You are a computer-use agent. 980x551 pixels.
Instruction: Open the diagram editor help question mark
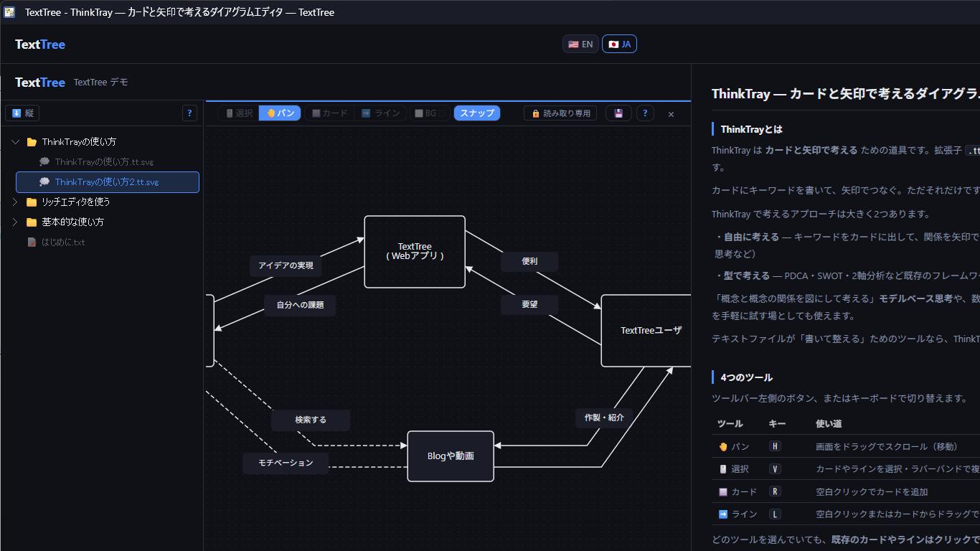(645, 113)
